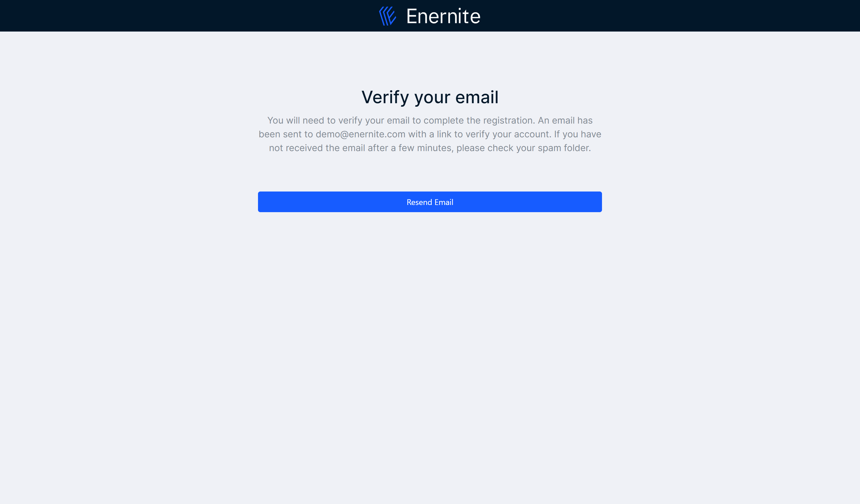Click 'If you have' in the paragraph
This screenshot has width=860, height=504.
pos(577,134)
